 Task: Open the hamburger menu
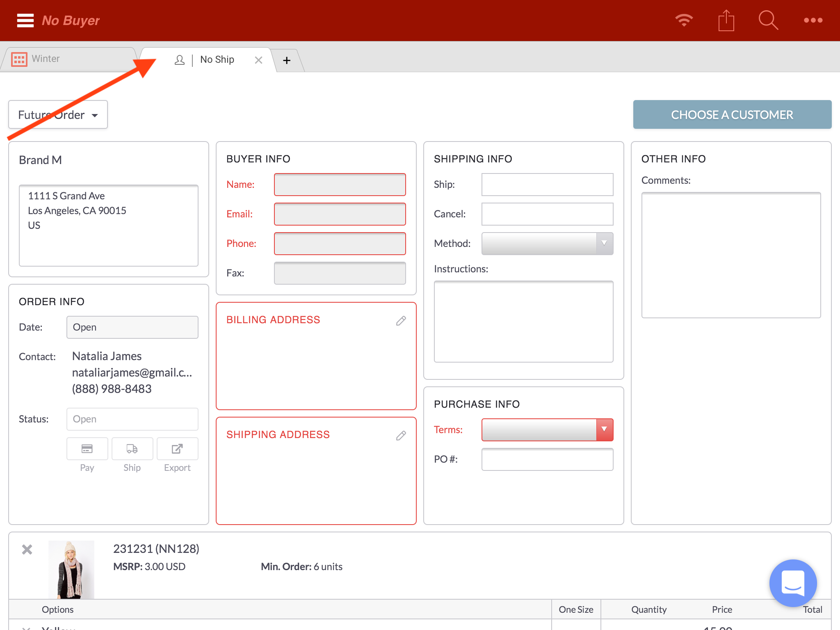tap(25, 20)
